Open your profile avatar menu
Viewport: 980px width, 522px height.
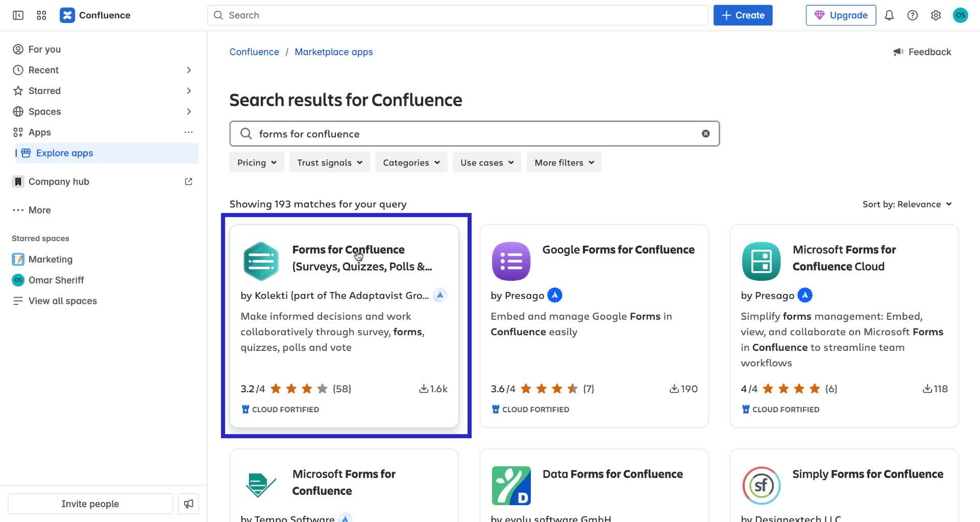[961, 15]
